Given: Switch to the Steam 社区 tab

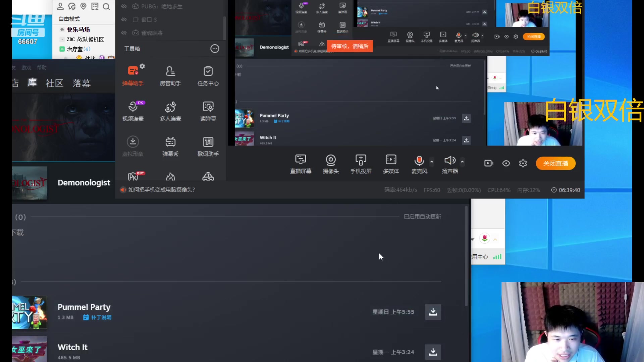Looking at the screenshot, I should coord(54,83).
